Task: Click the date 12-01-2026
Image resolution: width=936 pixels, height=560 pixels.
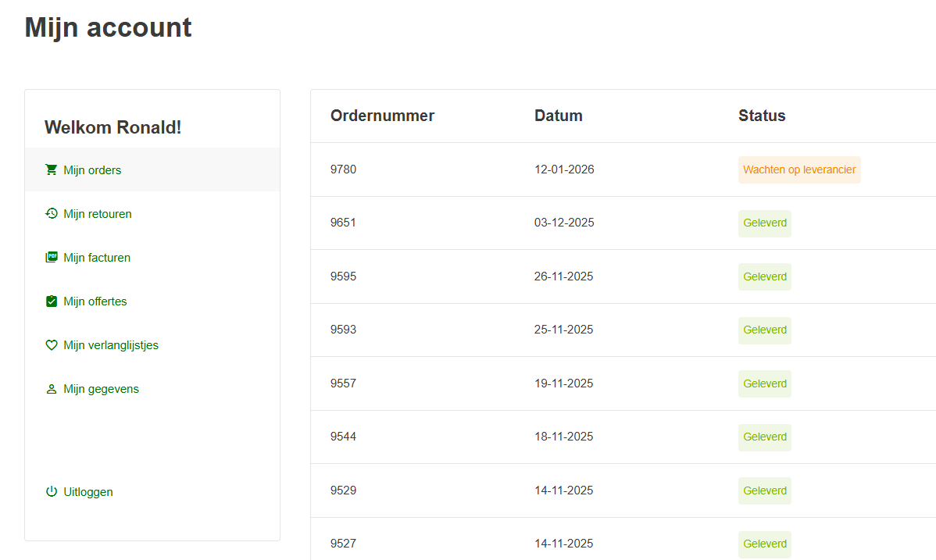Action: click(564, 169)
